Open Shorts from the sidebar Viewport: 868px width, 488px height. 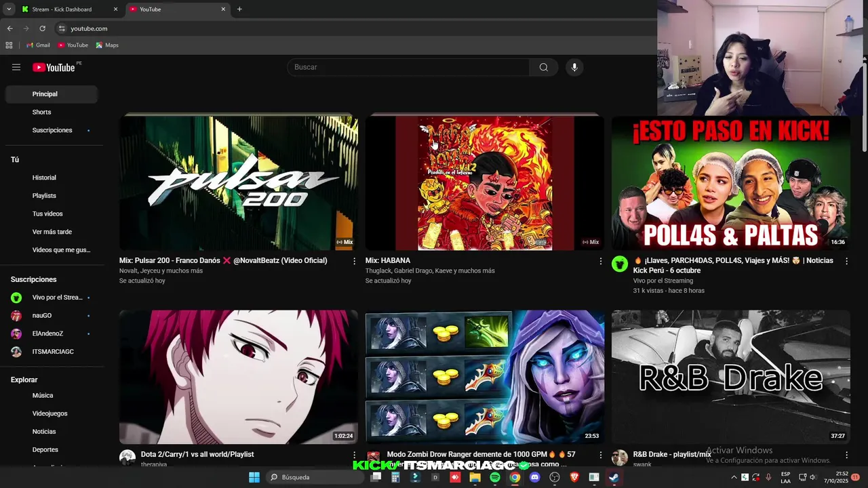(52, 112)
